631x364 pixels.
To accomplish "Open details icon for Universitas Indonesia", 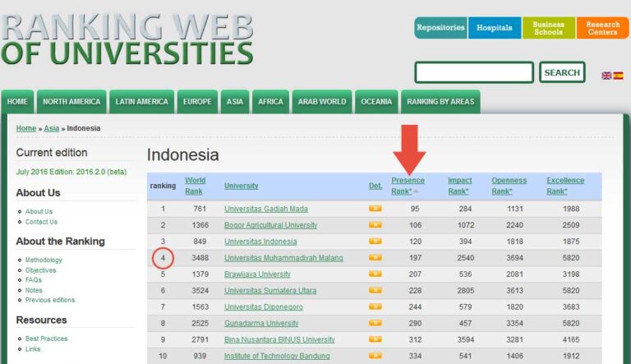I will point(375,242).
